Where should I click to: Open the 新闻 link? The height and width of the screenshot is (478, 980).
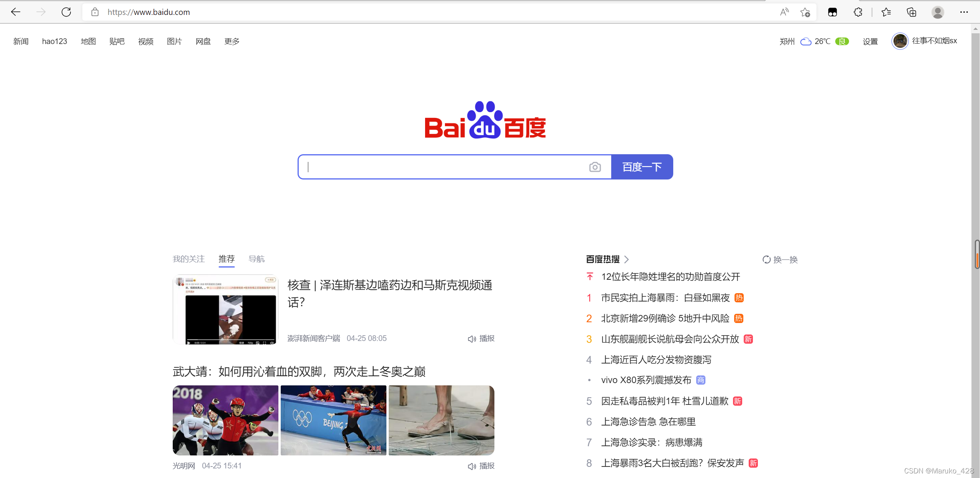click(21, 41)
